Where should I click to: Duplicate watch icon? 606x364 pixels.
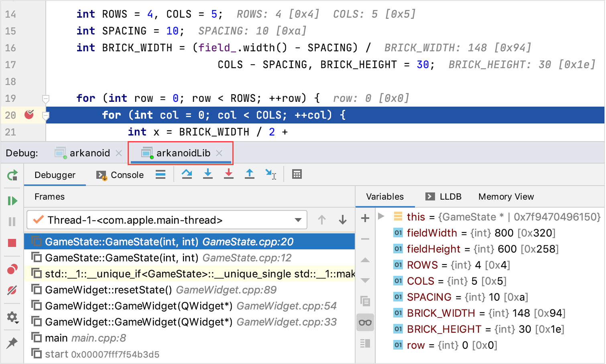click(x=365, y=301)
